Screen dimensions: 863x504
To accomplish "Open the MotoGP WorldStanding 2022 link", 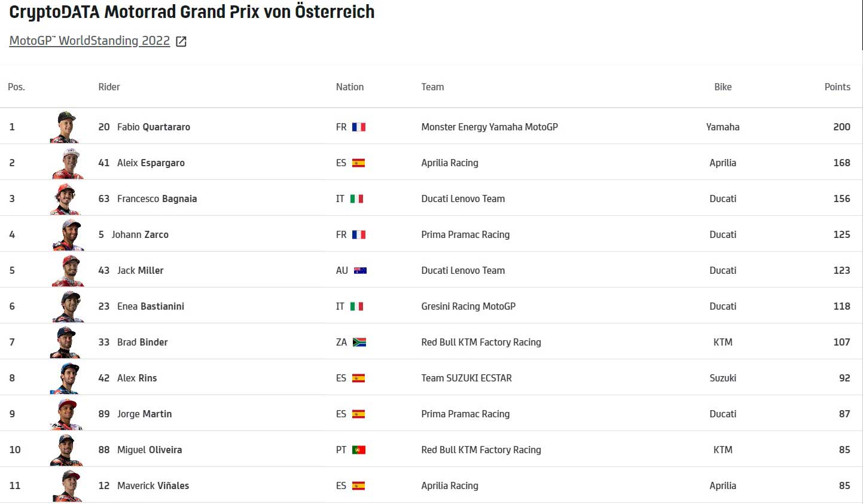I will coord(90,41).
